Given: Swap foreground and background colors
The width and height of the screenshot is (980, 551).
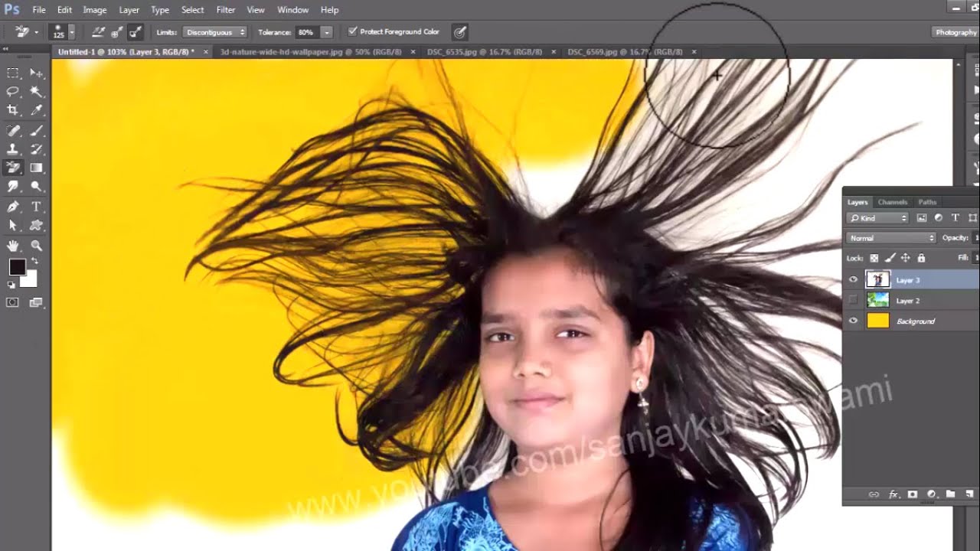Looking at the screenshot, I should [34, 262].
